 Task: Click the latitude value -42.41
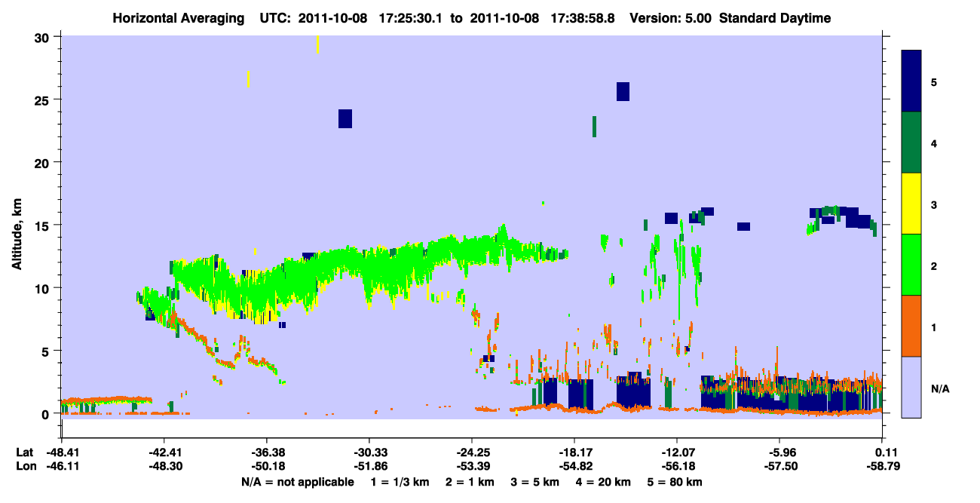tap(164, 453)
